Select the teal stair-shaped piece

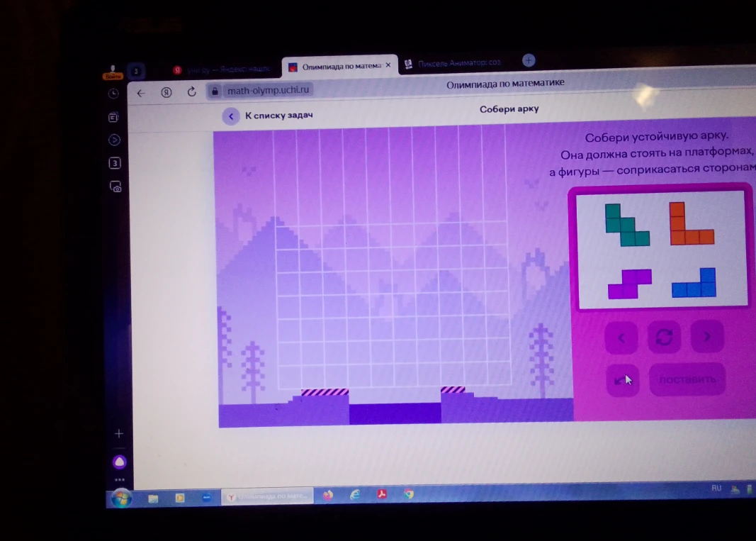coord(627,225)
